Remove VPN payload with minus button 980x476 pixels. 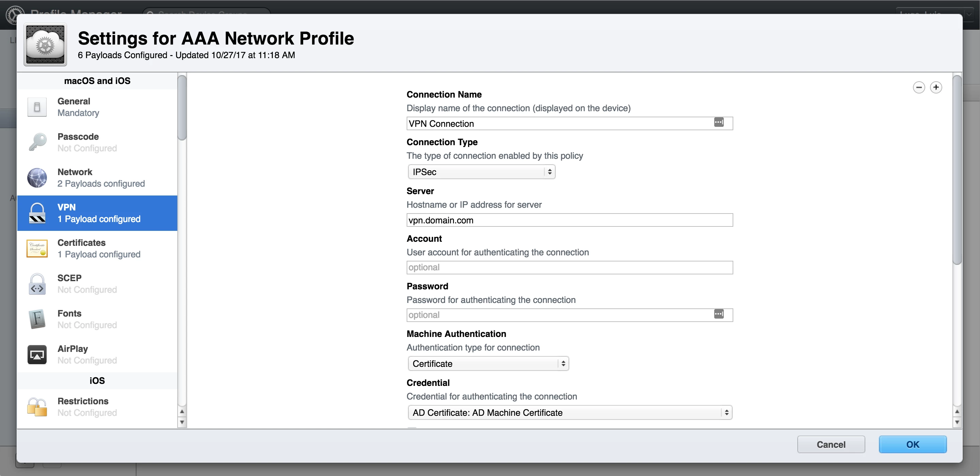point(918,87)
